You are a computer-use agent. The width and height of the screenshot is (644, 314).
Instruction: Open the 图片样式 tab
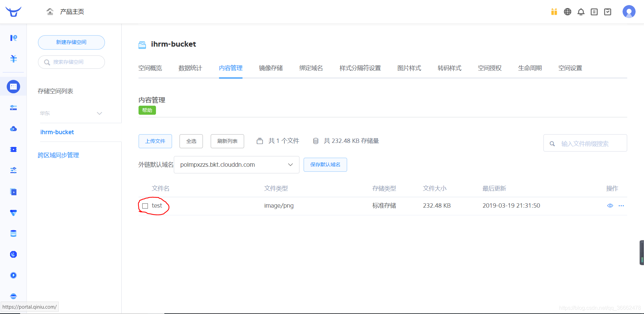click(x=409, y=68)
